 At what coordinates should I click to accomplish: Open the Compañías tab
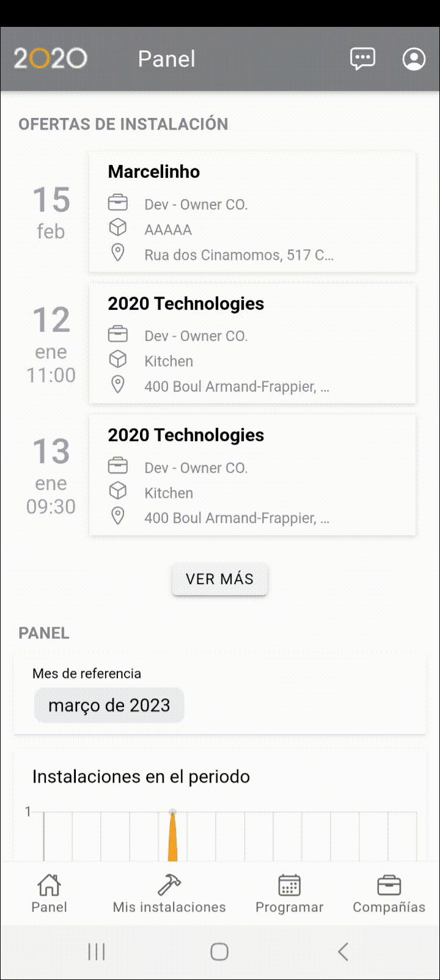389,894
